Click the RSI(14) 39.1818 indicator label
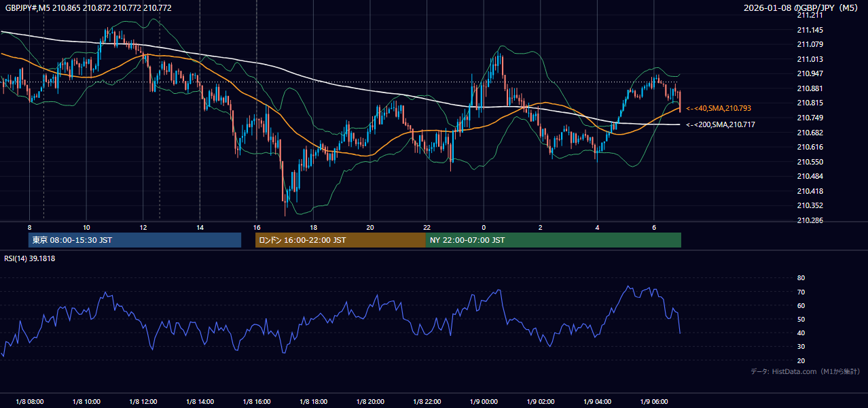 coord(30,258)
